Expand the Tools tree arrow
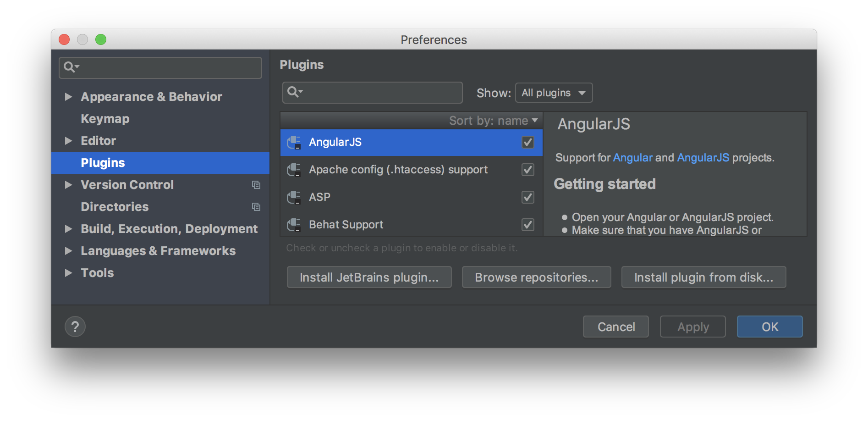The width and height of the screenshot is (868, 421). coord(68,273)
